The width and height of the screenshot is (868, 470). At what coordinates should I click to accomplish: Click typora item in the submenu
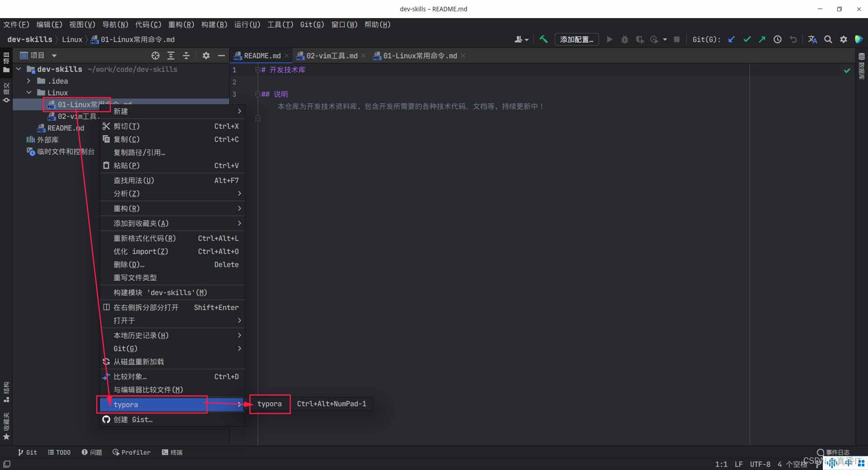(312, 404)
